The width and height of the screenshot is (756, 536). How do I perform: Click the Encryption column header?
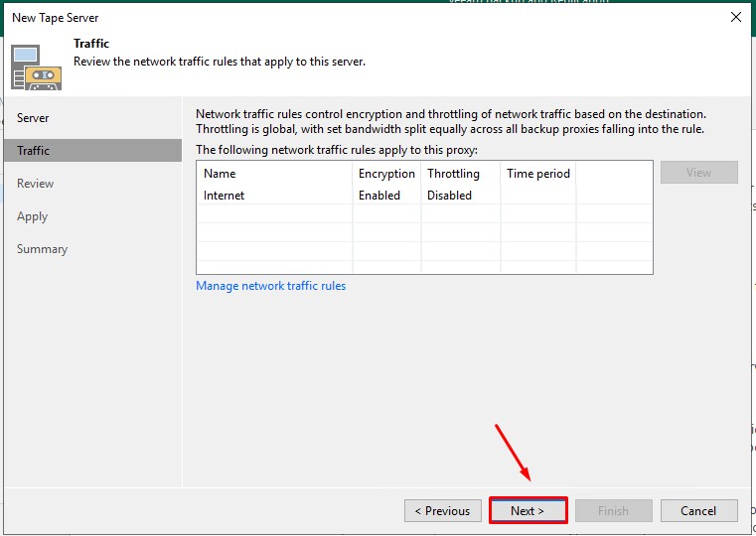(x=386, y=174)
